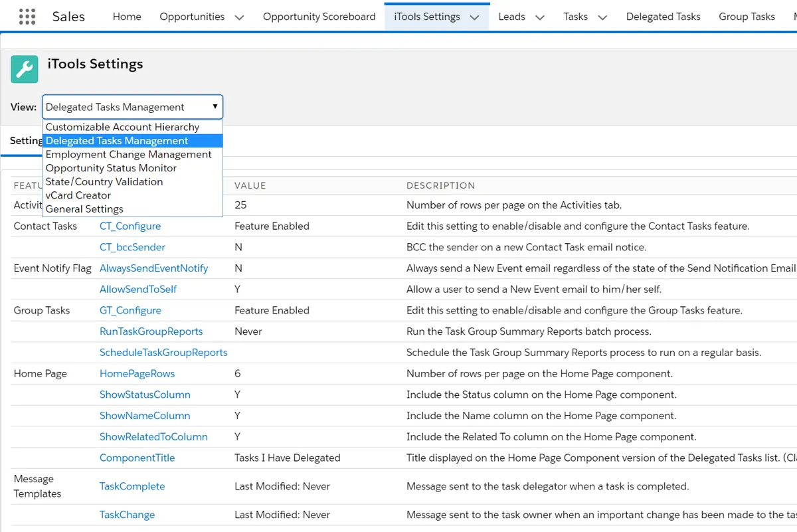This screenshot has height=532, width=797.
Task: Pick General Settings option
Action: [x=133, y=209]
